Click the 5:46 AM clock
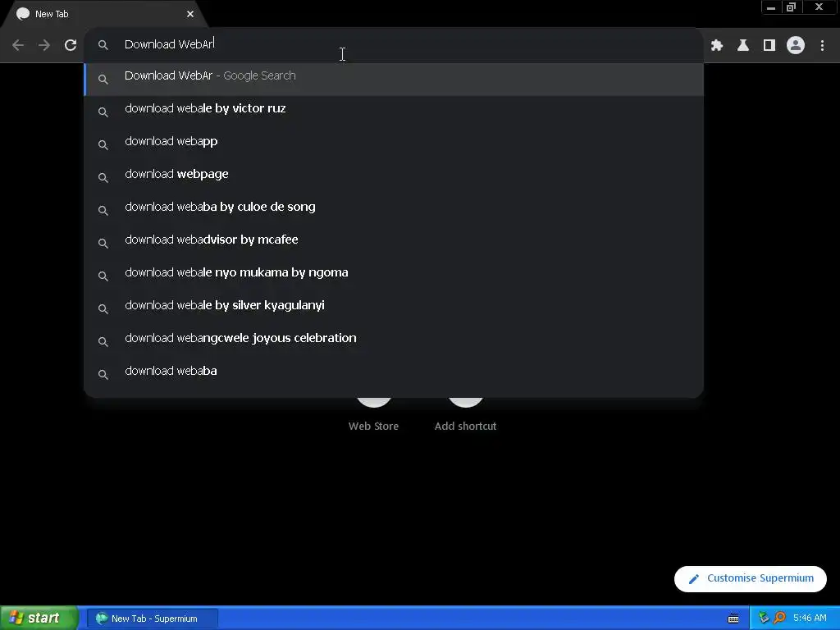840x630 pixels. click(x=810, y=619)
